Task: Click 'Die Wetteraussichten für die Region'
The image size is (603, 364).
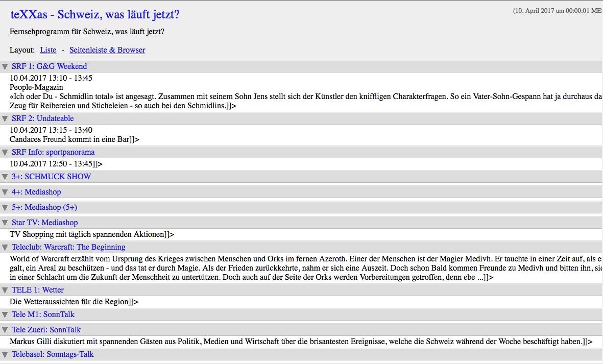Action: point(69,302)
